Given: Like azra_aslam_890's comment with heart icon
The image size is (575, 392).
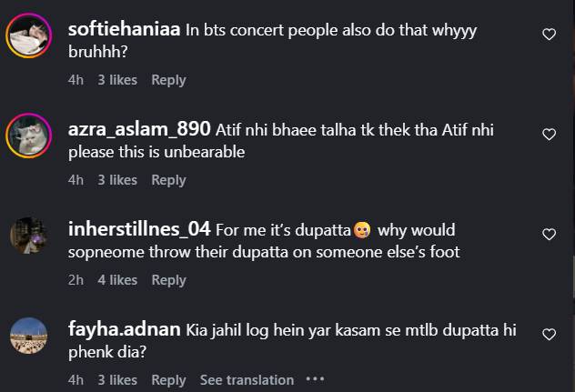Looking at the screenshot, I should point(549,135).
